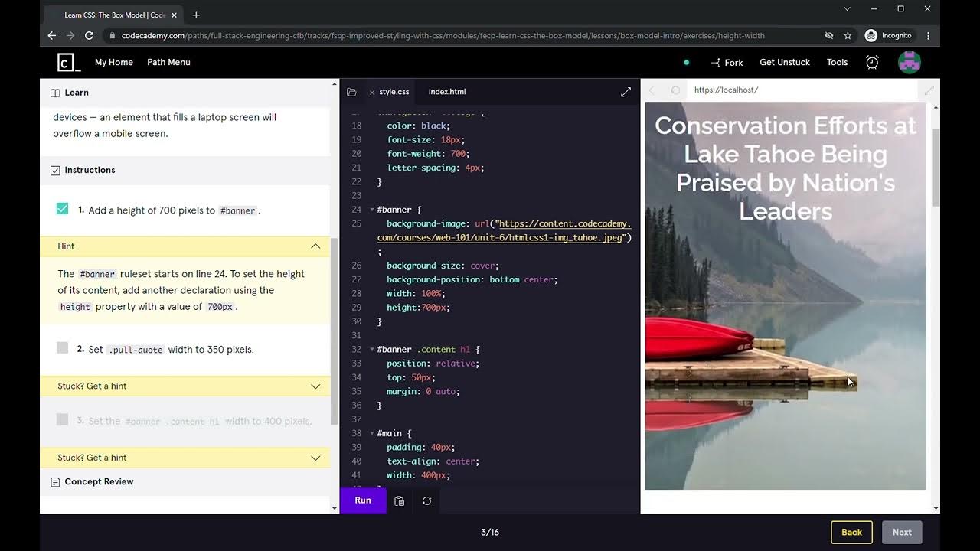Open the timer alarm clock icon
The width and height of the screenshot is (980, 551).
coord(872,63)
